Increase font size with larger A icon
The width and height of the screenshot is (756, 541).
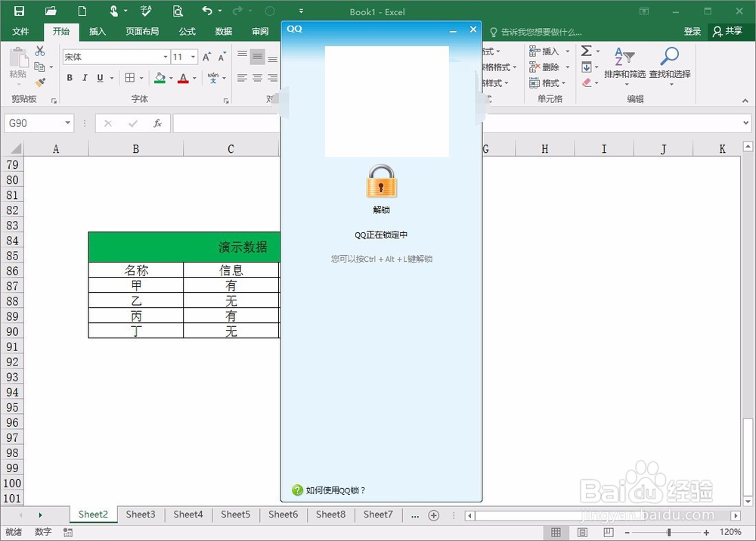pos(206,57)
